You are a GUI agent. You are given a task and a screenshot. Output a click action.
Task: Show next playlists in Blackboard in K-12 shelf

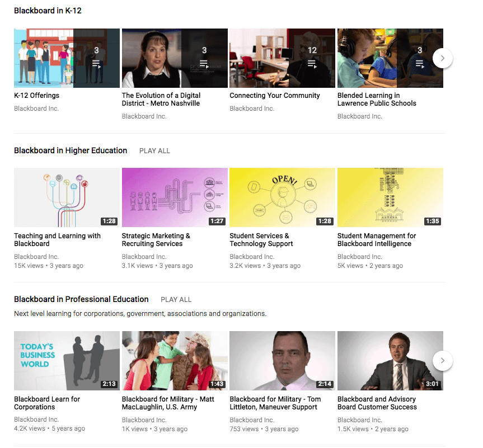(443, 58)
